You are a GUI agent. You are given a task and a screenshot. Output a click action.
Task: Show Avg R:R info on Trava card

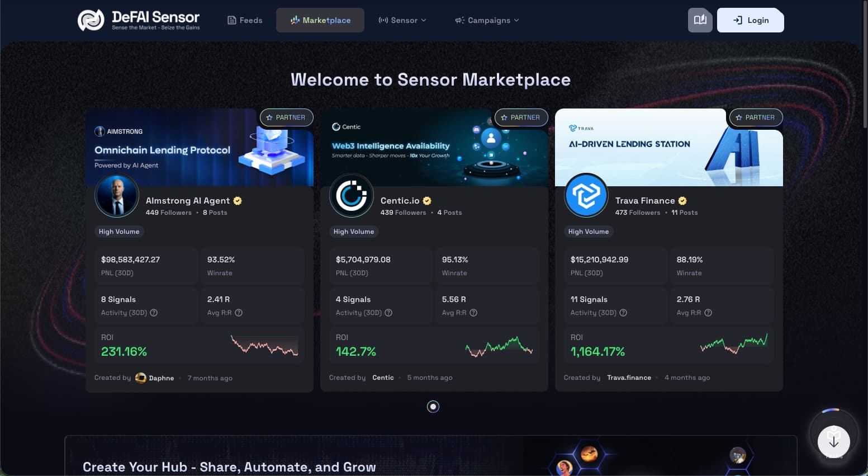click(x=708, y=313)
